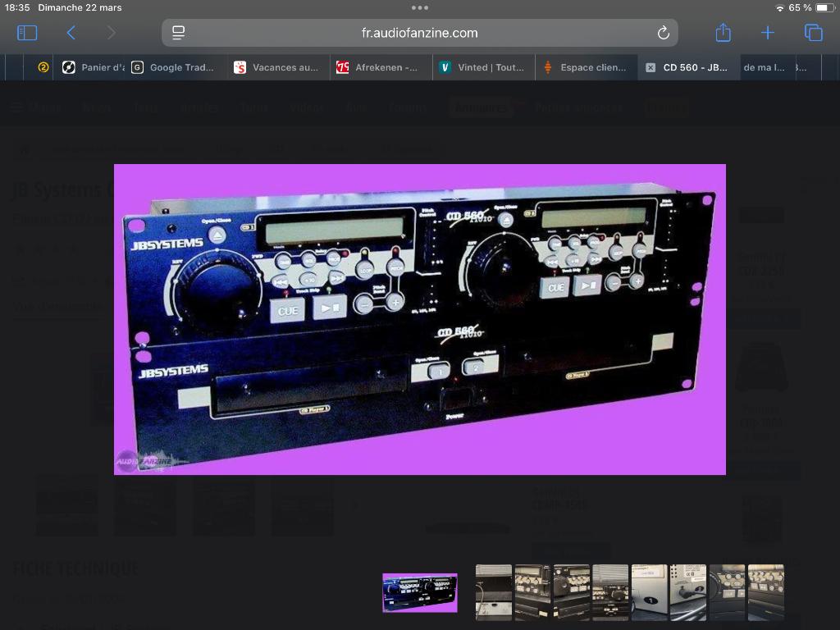
Task: Open the Share sheet icon
Action: pyautogui.click(x=723, y=33)
